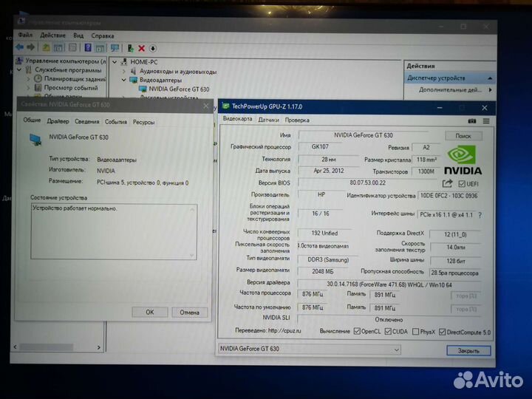This screenshot has width=532, height=399.
Task: Click NVIDIA GeForce GT 630 display adapter icon in tree
Action: [143, 89]
